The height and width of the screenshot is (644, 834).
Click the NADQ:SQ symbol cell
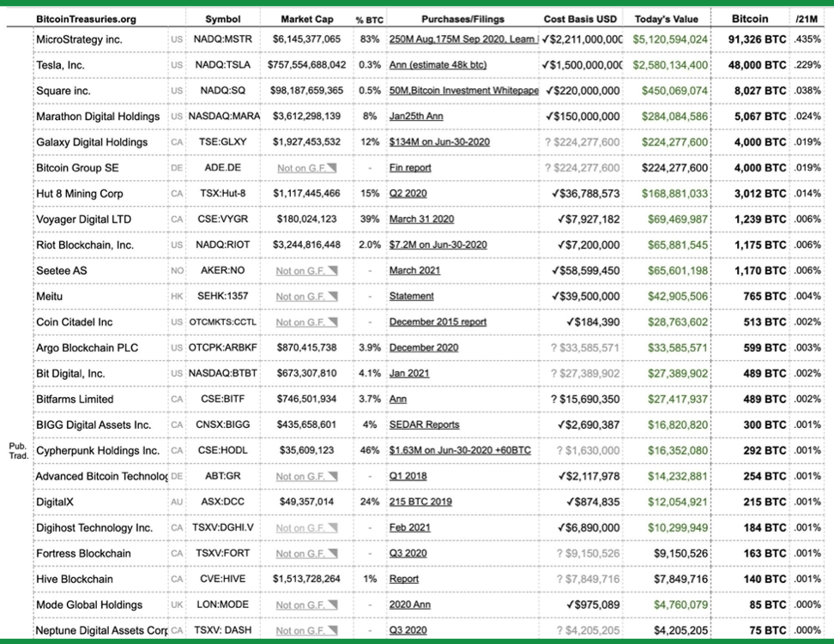click(x=223, y=90)
